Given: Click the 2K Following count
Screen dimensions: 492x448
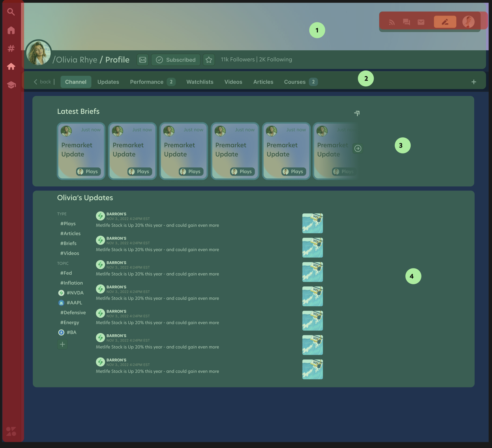Looking at the screenshot, I should 276,59.
